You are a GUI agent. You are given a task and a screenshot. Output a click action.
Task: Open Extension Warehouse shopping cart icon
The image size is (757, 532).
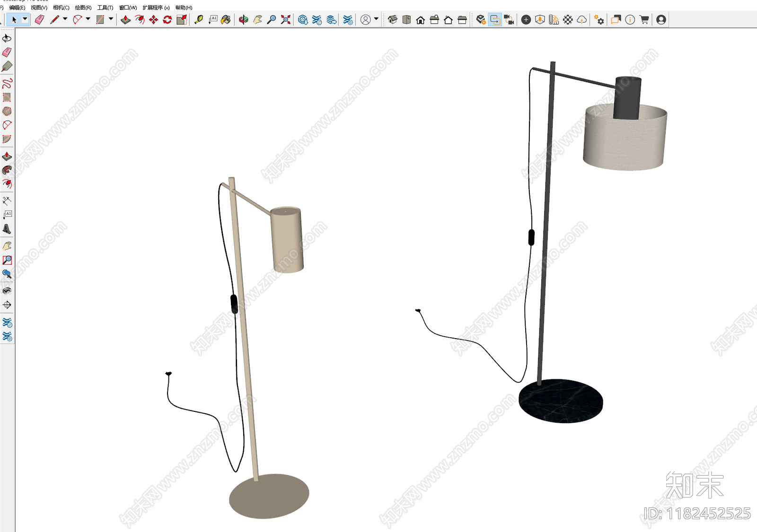(644, 19)
